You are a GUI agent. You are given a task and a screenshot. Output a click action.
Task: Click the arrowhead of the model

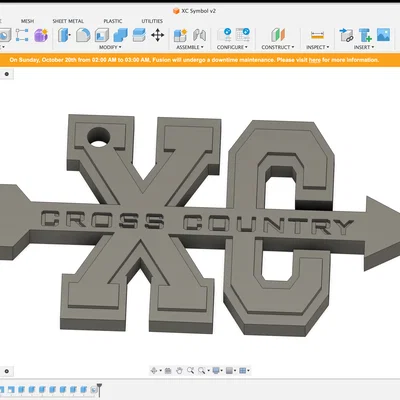(382, 233)
